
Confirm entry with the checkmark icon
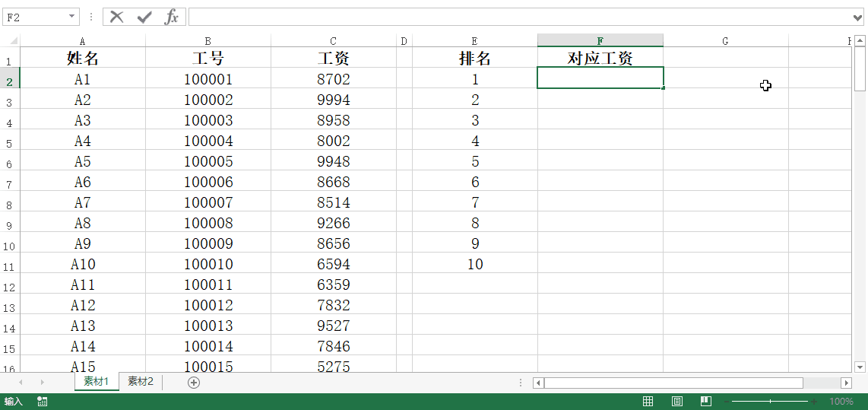144,17
